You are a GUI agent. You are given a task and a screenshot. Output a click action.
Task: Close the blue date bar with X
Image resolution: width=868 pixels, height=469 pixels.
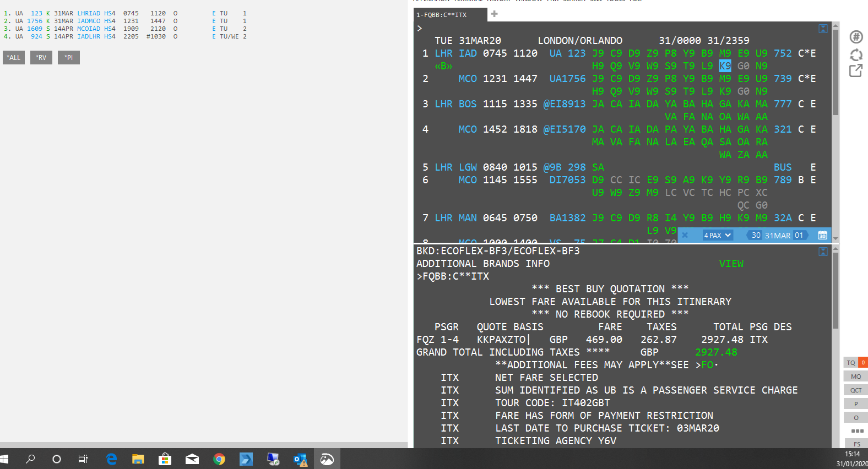685,235
